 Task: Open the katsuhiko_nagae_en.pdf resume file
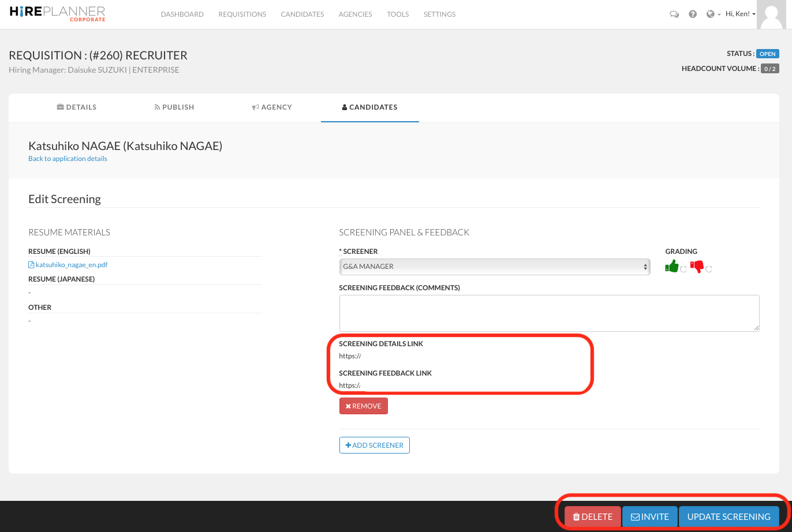[x=71, y=265]
